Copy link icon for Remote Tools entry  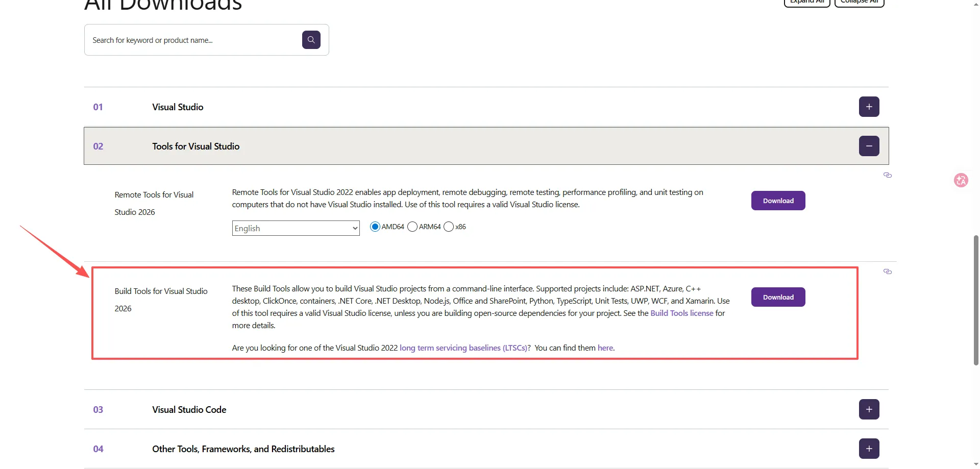888,175
